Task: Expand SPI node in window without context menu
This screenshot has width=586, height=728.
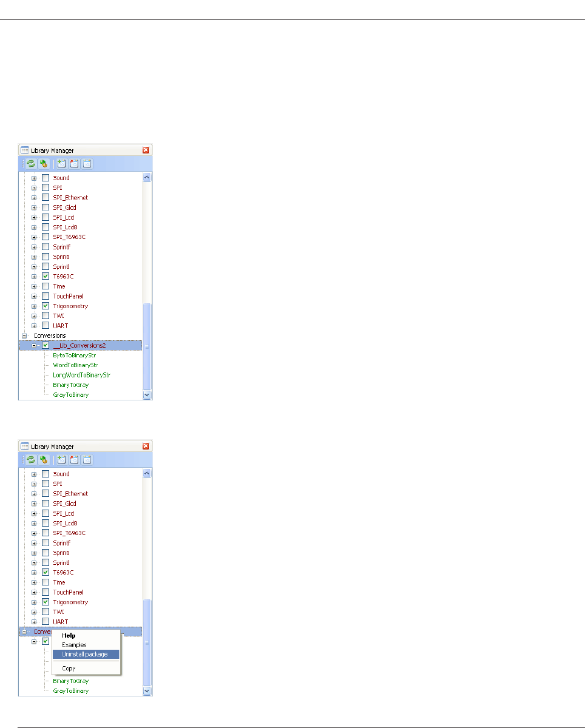Action: pyautogui.click(x=35, y=187)
